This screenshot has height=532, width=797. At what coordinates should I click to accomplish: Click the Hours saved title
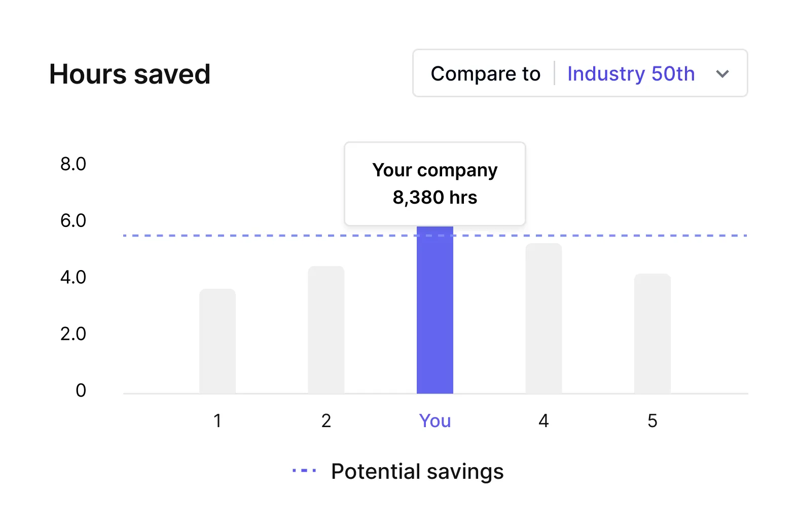(x=130, y=74)
